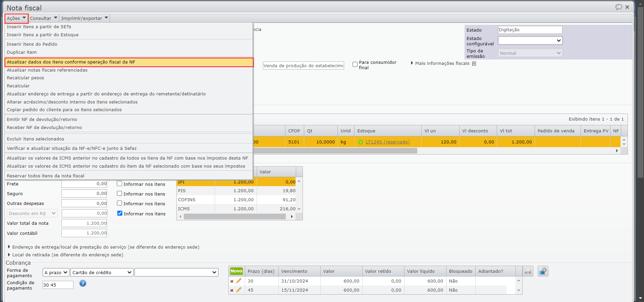Open the Tipo de emissão dropdown
This screenshot has height=302, width=644.
click(x=530, y=53)
